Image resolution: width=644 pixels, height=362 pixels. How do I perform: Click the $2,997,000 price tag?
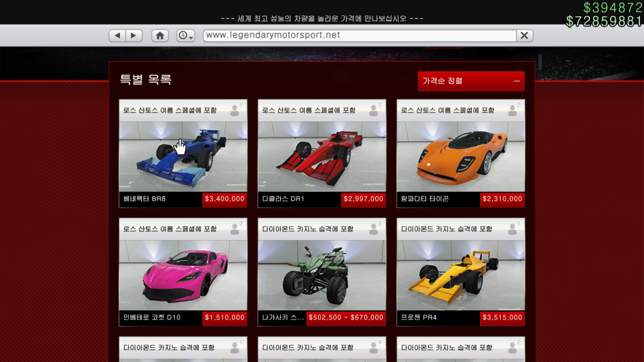pos(363,199)
